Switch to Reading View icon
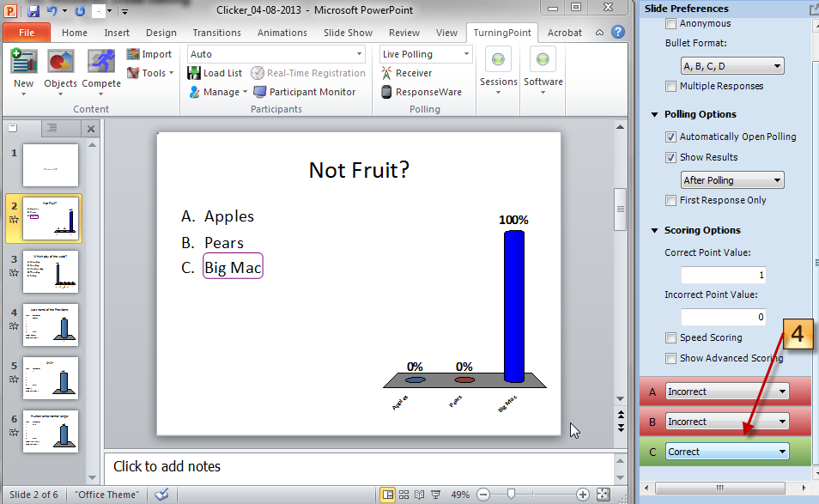 tap(420, 494)
